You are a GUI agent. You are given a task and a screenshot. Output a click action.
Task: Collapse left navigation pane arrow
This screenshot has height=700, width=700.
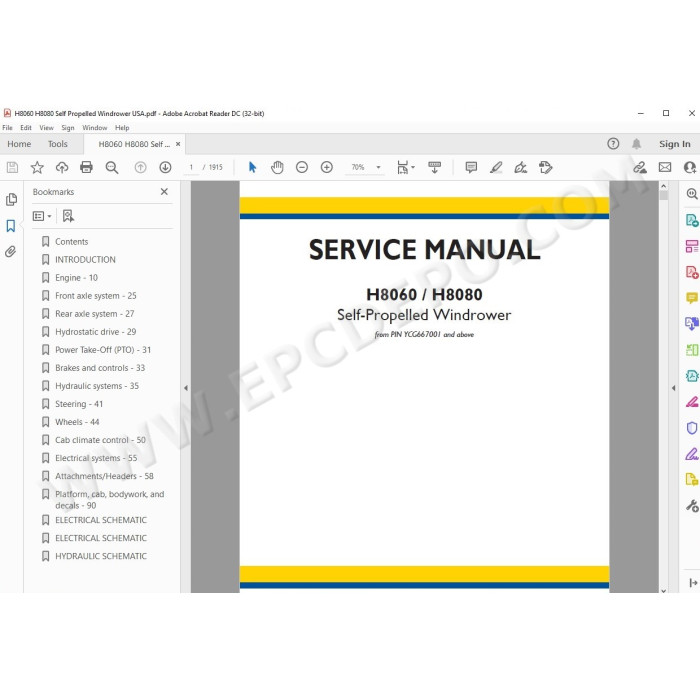(x=186, y=388)
